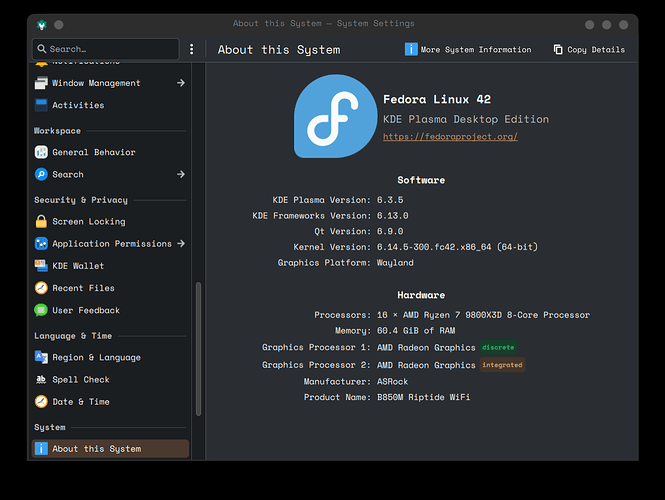Open the Window Management settings
Viewport: 665px width, 500px height.
click(x=110, y=83)
